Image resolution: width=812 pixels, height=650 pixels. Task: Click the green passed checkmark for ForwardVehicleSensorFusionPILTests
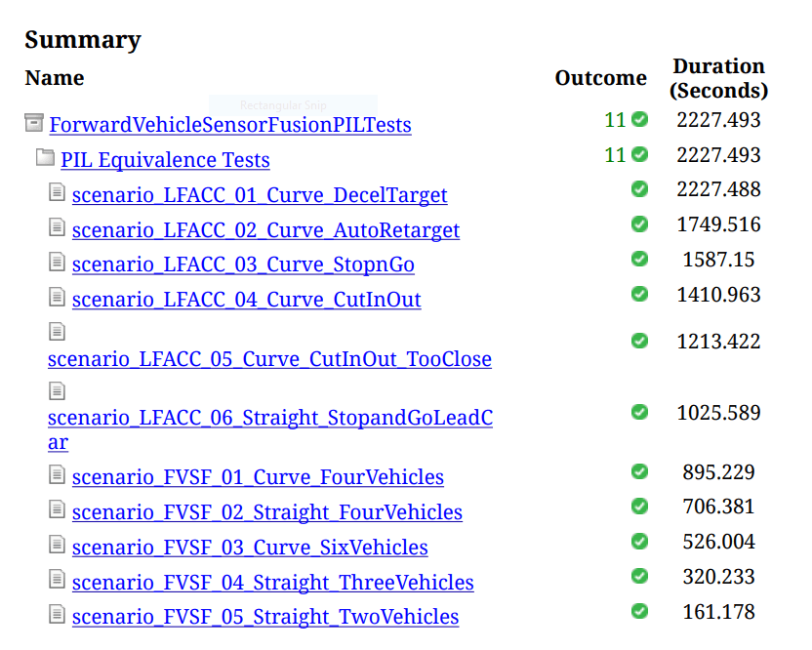(639, 119)
